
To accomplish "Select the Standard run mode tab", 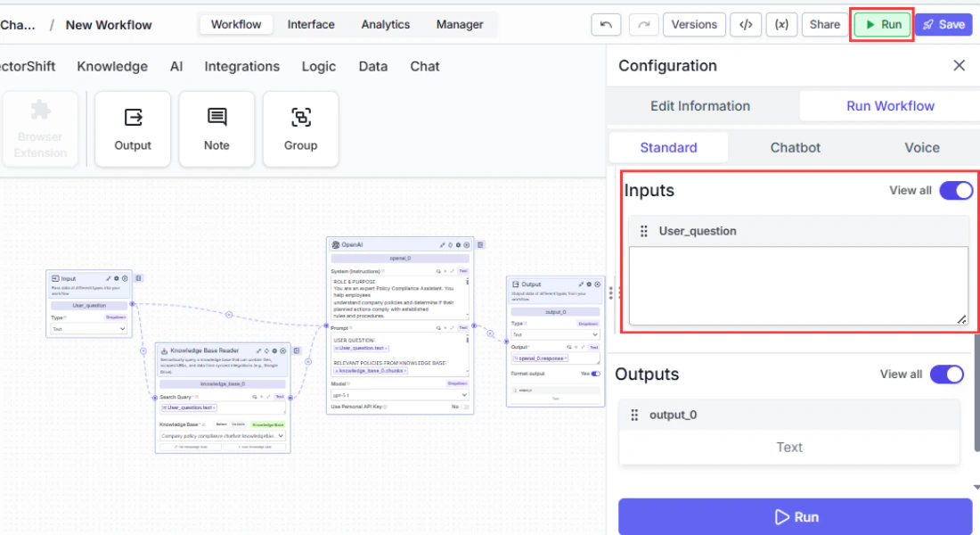I will tap(668, 148).
